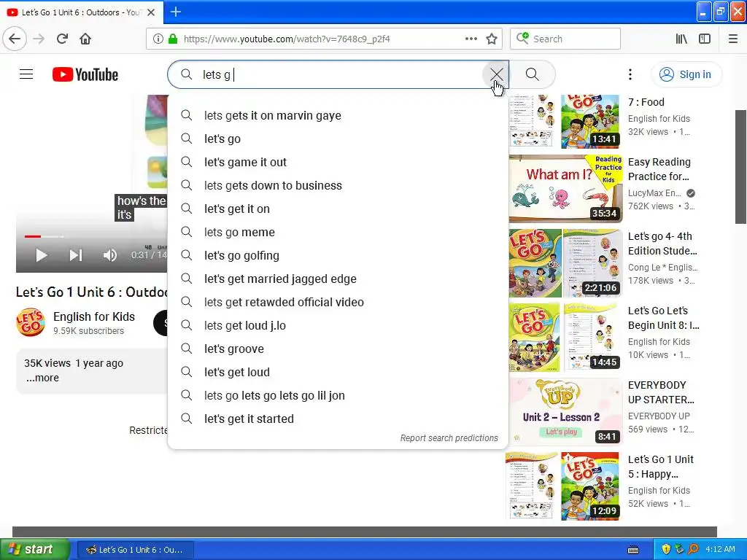The height and width of the screenshot is (560, 747).
Task: Open the browser home page
Action: [x=85, y=39]
